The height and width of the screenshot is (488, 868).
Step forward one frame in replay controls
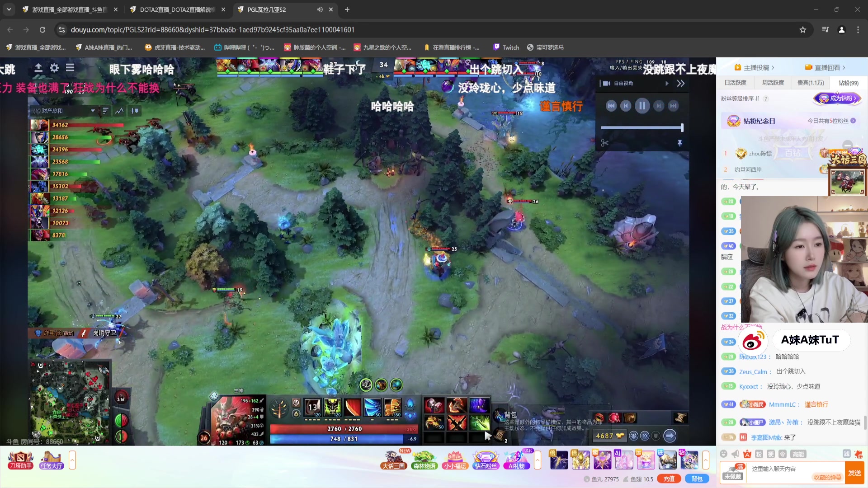(659, 106)
